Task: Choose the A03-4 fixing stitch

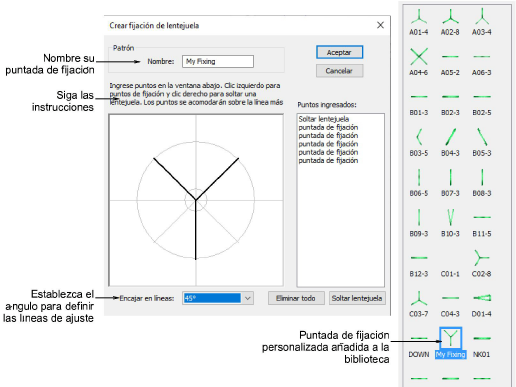Action: click(x=482, y=22)
